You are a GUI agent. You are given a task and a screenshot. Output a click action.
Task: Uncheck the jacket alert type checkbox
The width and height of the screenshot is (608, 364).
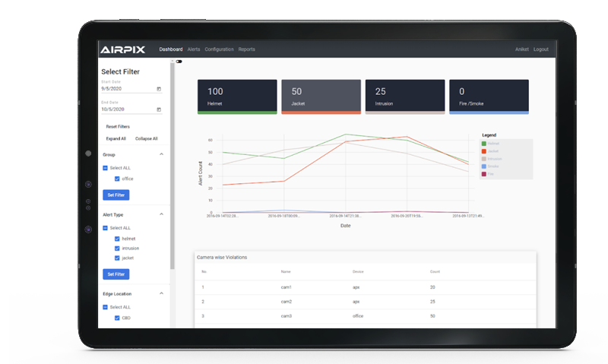pyautogui.click(x=117, y=258)
